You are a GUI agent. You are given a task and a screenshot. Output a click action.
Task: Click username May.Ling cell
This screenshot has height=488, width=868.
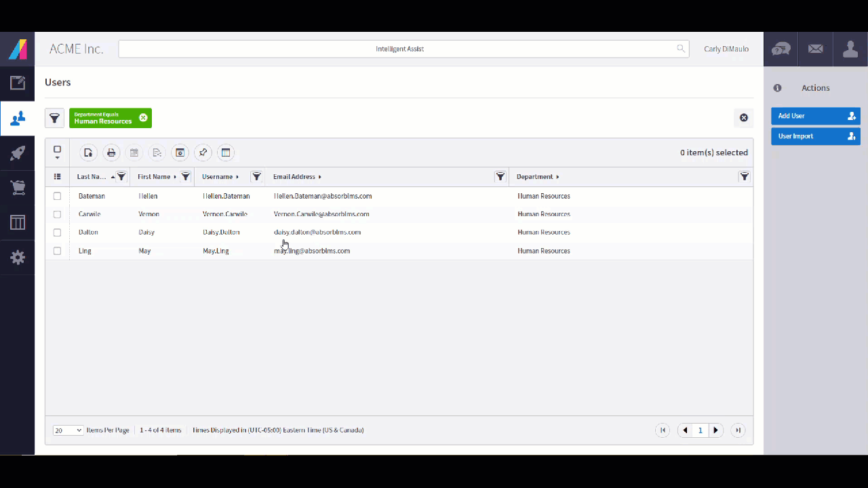216,251
